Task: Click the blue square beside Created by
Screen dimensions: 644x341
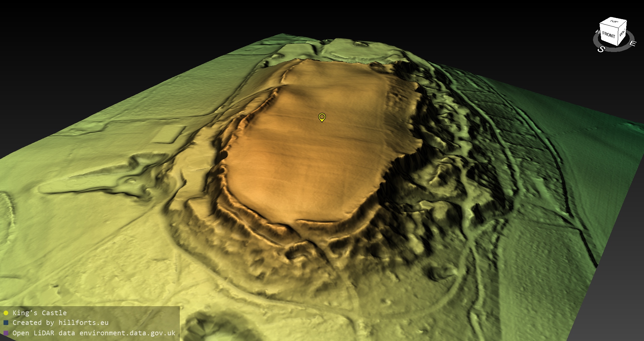Action: 6,323
